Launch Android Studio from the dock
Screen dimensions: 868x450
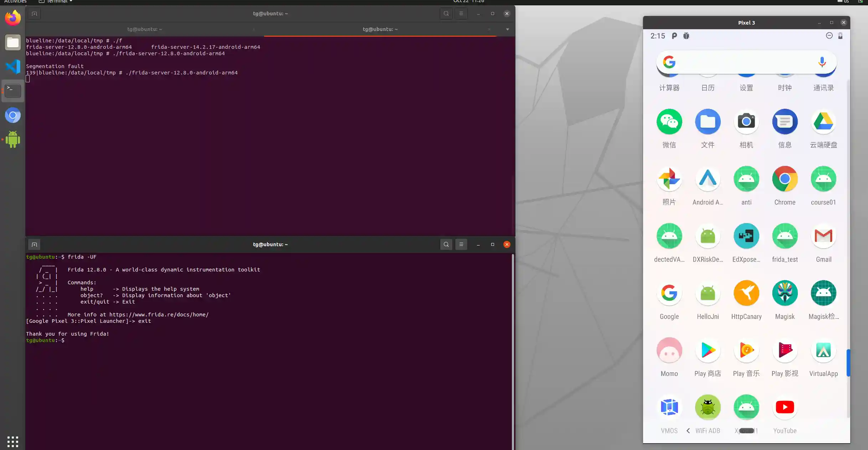point(13,139)
